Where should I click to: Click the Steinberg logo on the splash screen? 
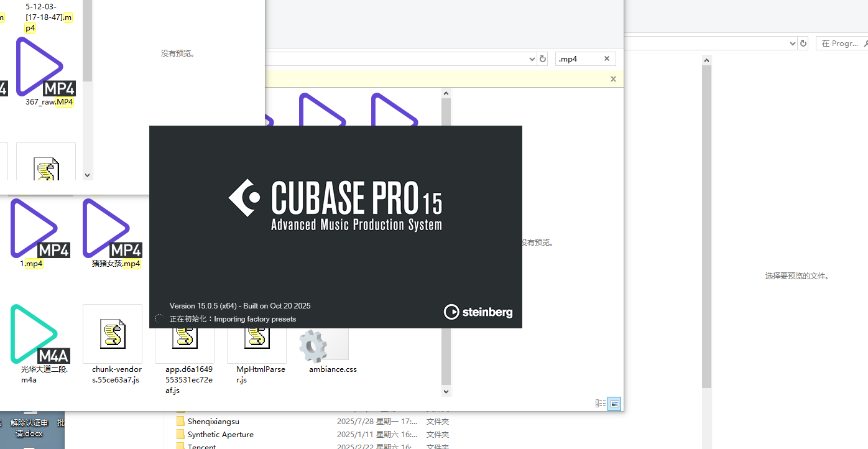(x=478, y=312)
